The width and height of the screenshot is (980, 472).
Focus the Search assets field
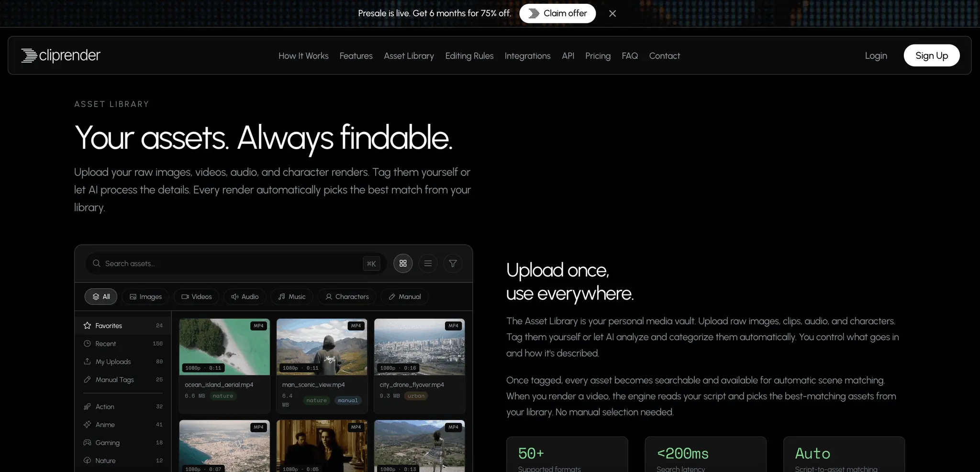235,263
